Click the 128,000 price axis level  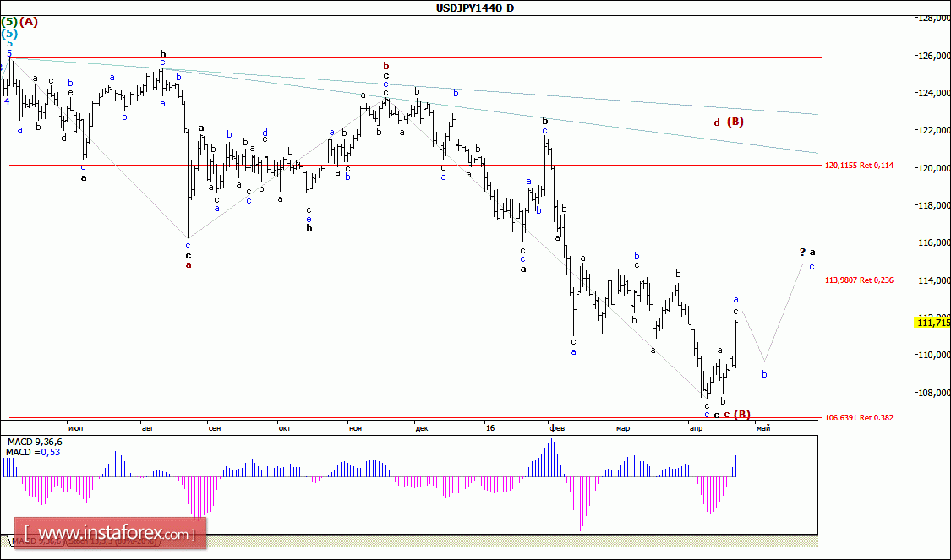(935, 19)
